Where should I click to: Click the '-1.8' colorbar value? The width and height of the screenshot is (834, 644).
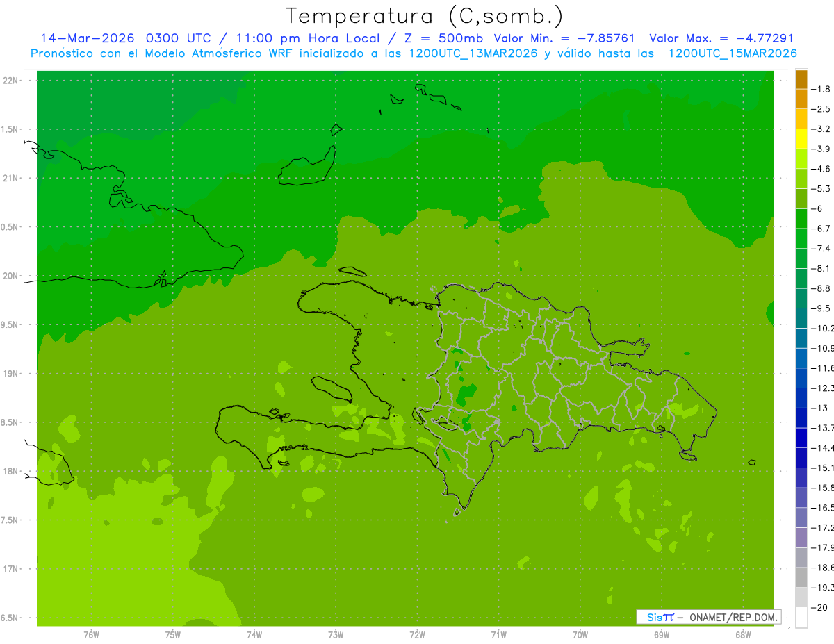[821, 89]
